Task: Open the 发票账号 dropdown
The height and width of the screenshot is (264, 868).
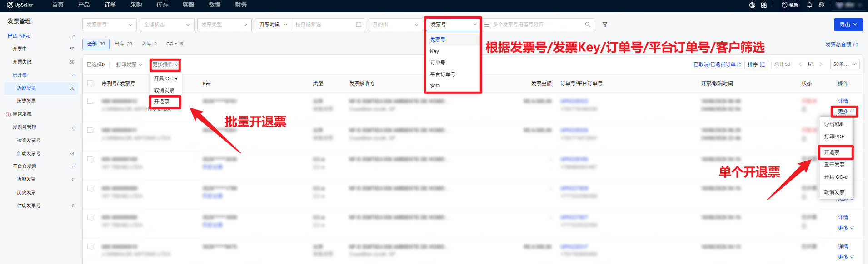Action: pyautogui.click(x=110, y=24)
